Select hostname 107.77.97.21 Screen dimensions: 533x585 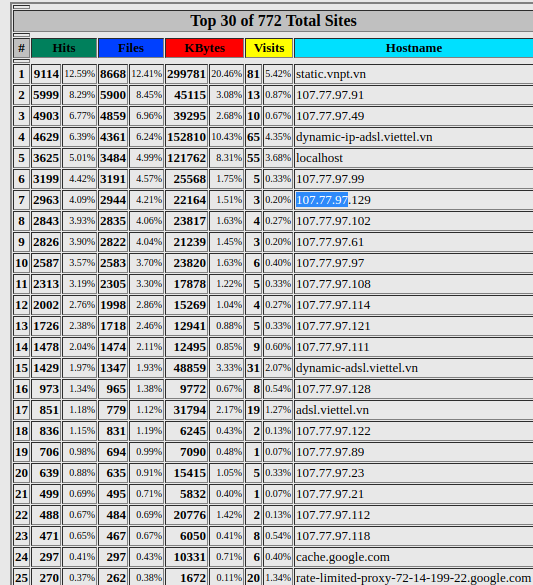pyautogui.click(x=330, y=494)
